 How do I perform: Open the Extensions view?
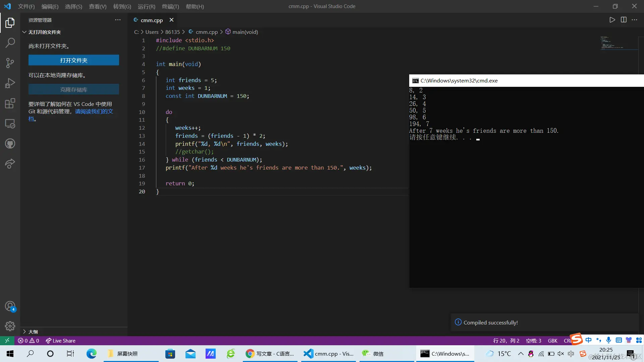tap(10, 103)
